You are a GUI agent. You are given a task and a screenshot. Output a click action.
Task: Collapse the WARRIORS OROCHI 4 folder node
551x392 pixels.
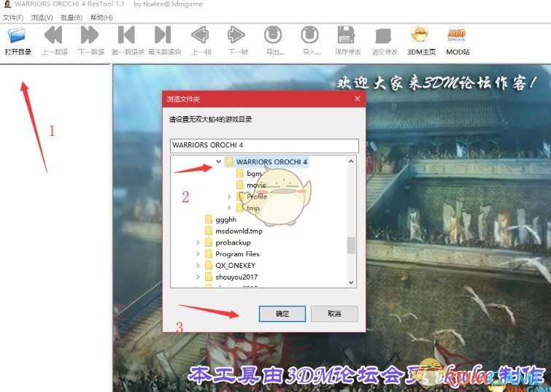[218, 162]
